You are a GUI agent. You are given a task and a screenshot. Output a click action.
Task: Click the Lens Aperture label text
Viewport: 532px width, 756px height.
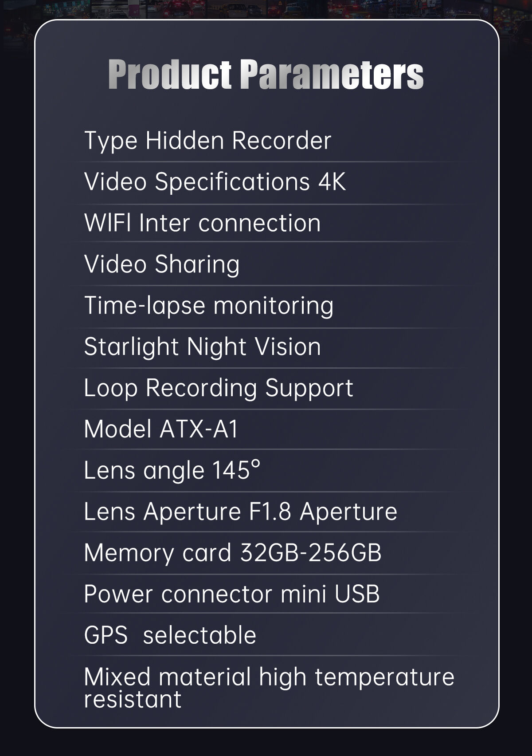point(162,512)
